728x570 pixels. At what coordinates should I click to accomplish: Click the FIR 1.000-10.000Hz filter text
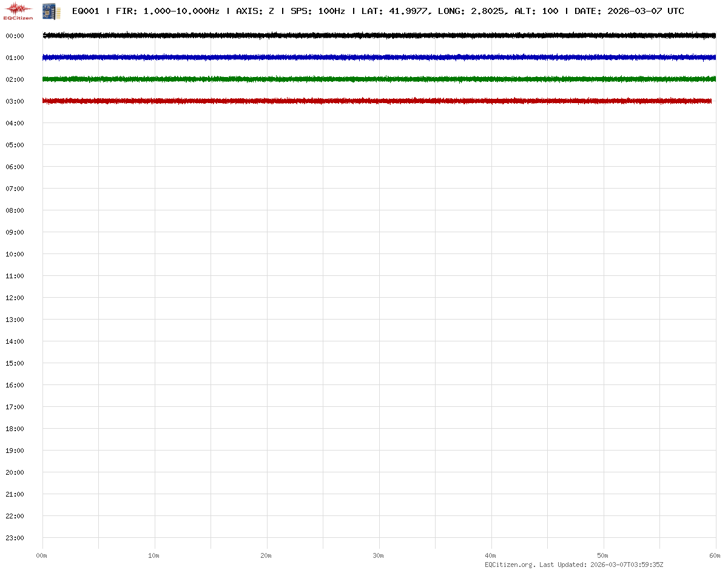coord(167,11)
